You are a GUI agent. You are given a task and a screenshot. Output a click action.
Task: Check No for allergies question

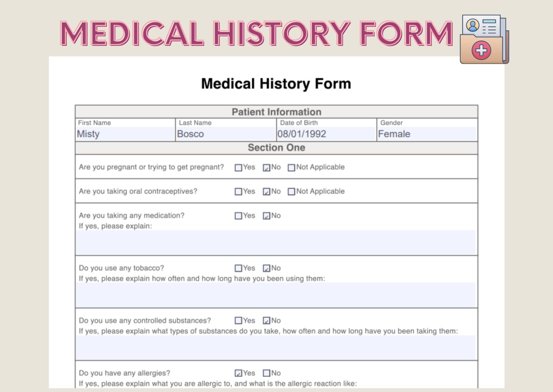[266, 373]
